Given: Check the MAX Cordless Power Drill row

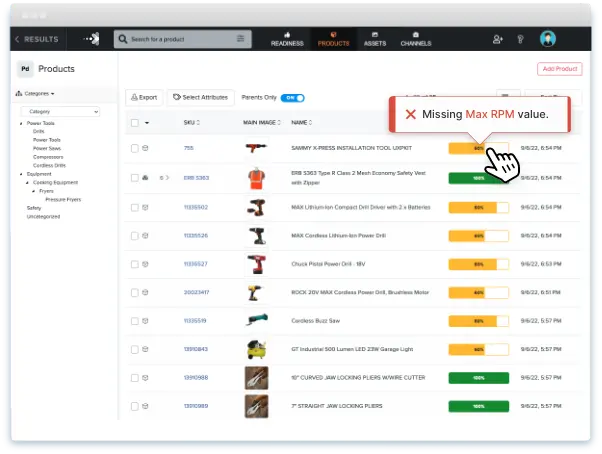Looking at the screenshot, I should tap(135, 236).
